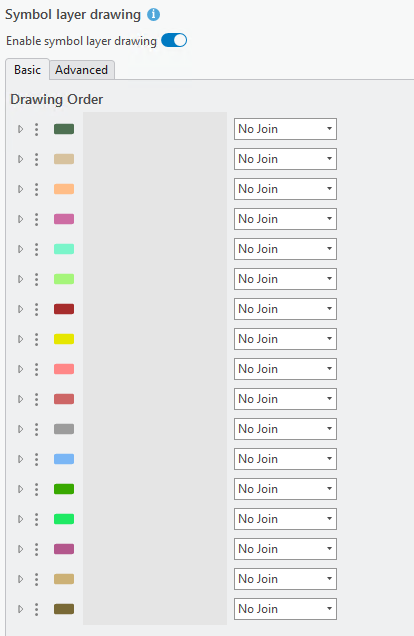The height and width of the screenshot is (636, 414).
Task: Toggle Enable symbol layer drawing switch
Action: tap(174, 41)
